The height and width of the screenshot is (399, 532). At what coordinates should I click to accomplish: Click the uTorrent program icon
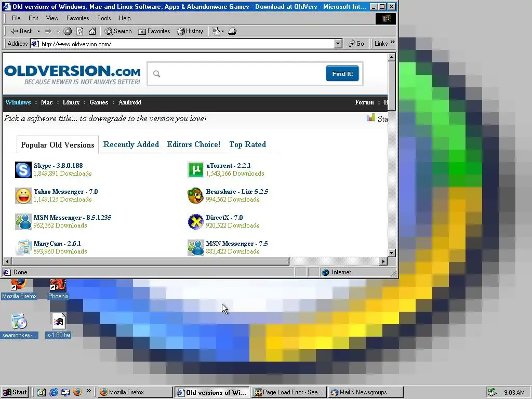(x=196, y=170)
